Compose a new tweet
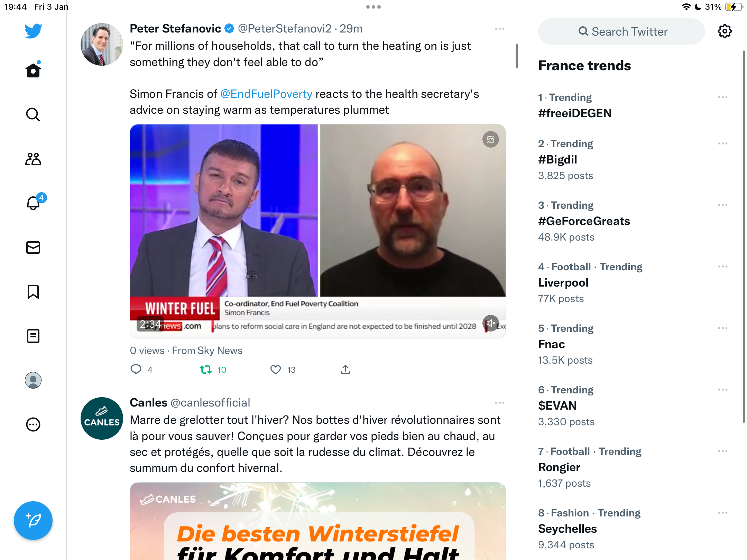The width and height of the screenshot is (747, 560). click(x=33, y=521)
